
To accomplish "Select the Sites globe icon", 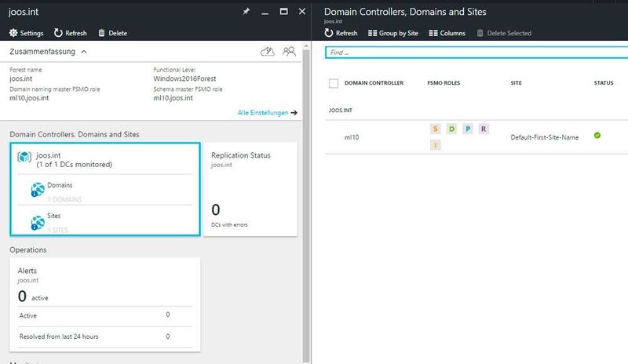I will pyautogui.click(x=38, y=223).
